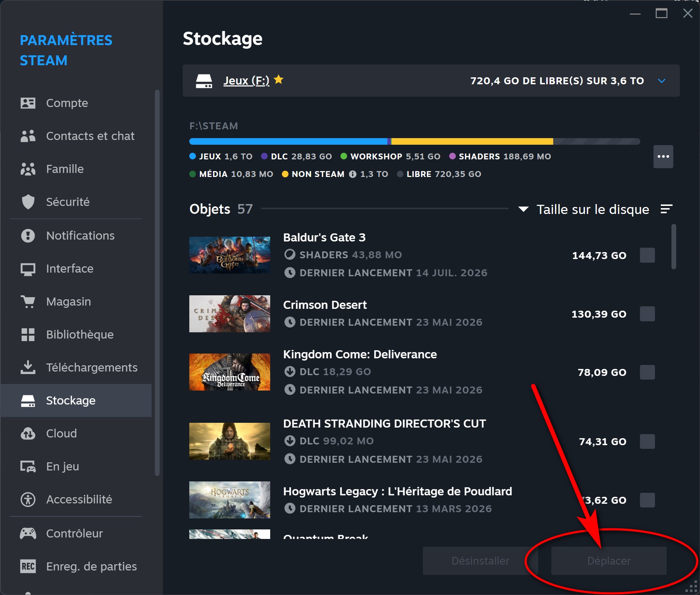
Task: Mark the Hogwarts Legacy checkbox
Action: [x=647, y=500]
